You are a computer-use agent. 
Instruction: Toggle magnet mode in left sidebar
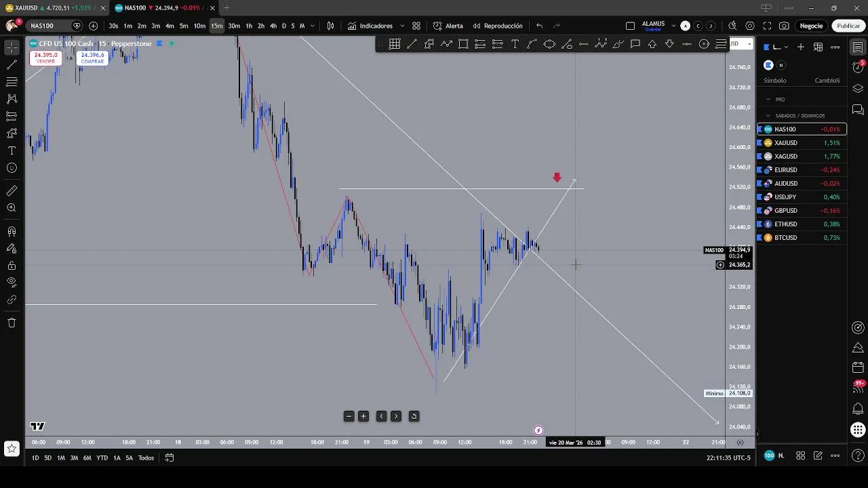coord(12,232)
